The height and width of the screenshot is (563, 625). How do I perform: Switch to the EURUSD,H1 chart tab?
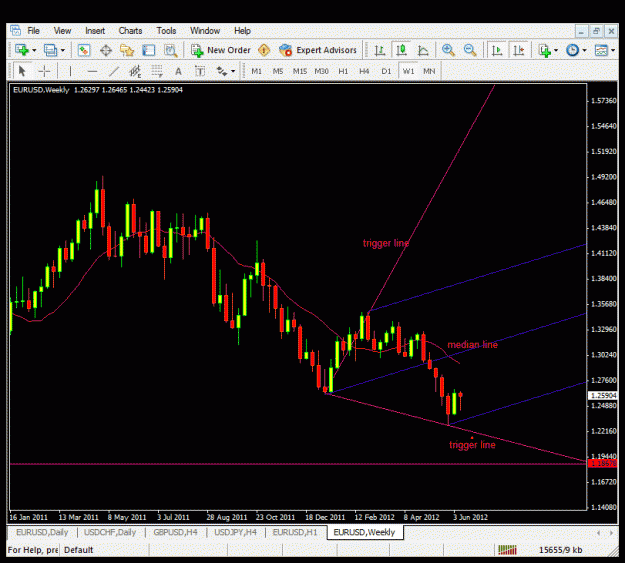click(295, 532)
